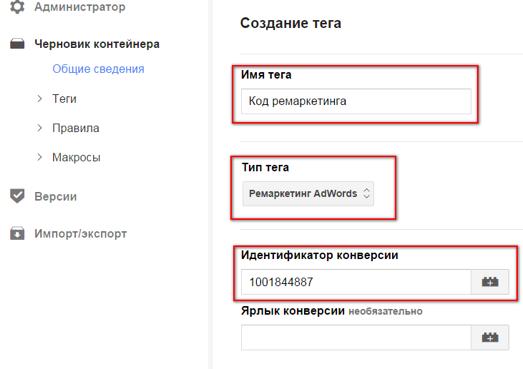Click the Администратор gear icon

(17, 7)
